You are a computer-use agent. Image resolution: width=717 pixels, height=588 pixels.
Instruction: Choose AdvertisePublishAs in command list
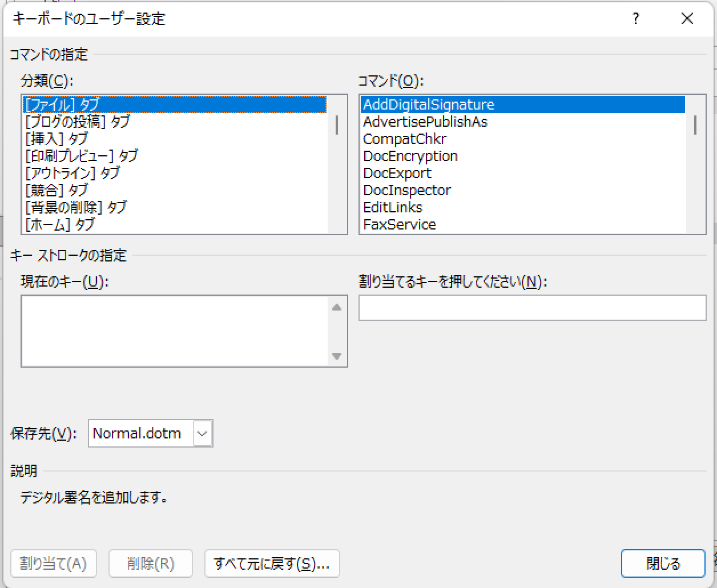coord(523,122)
